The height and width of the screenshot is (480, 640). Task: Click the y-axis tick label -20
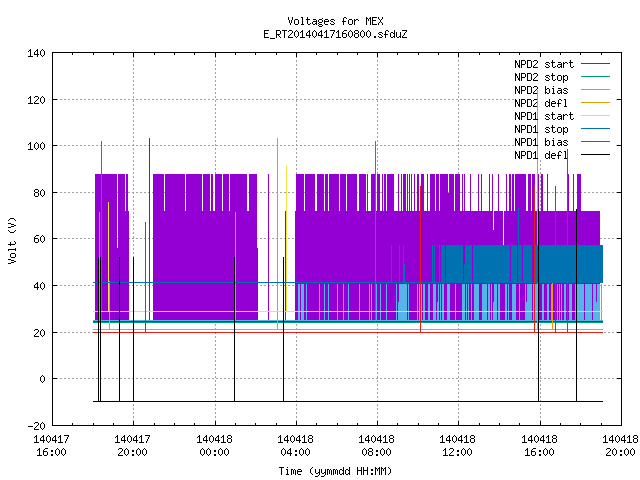(36, 426)
